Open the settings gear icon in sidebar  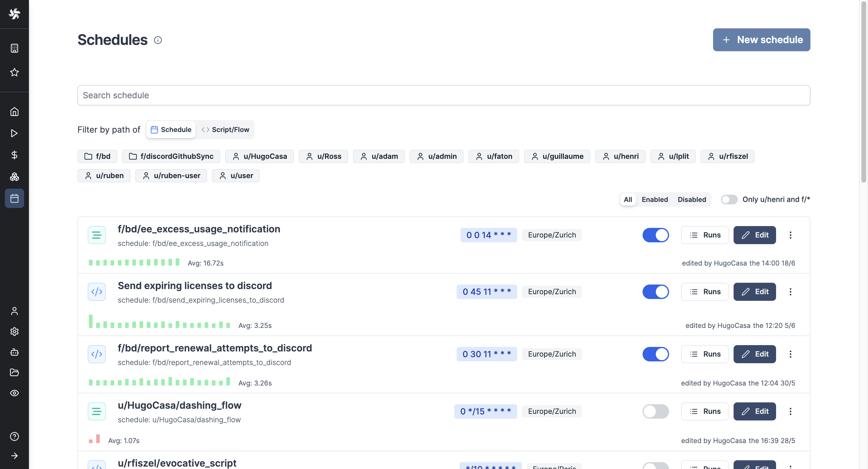click(x=14, y=332)
